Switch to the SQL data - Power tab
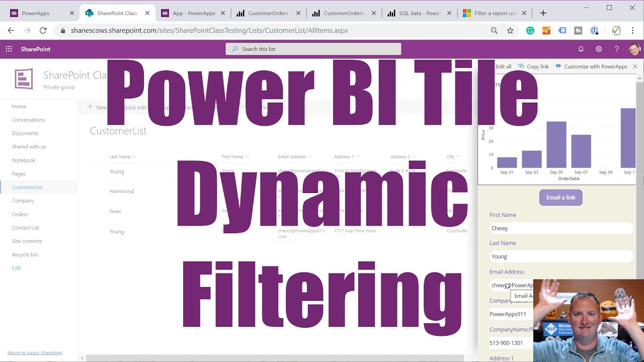Image resolution: width=644 pixels, height=362 pixels. click(419, 13)
